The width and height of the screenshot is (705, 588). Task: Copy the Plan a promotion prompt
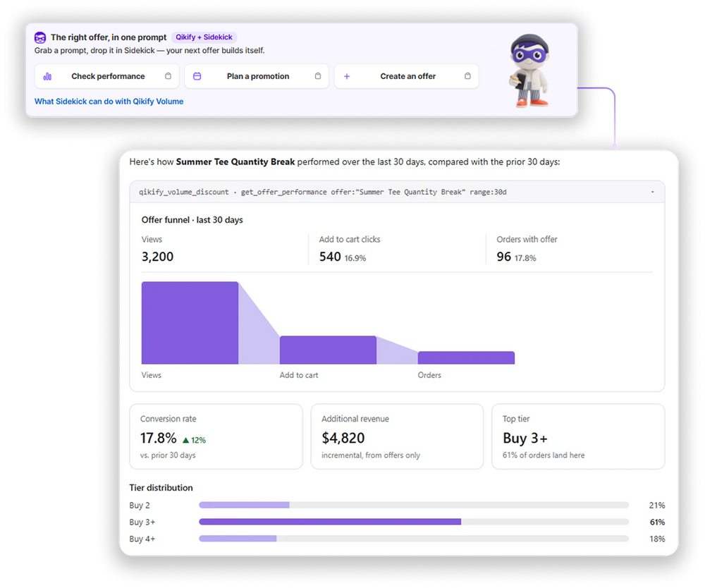[x=318, y=76]
